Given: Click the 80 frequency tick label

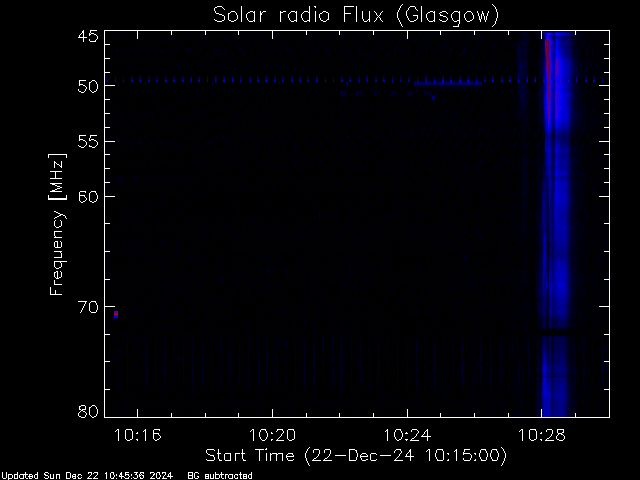Looking at the screenshot, I should click(x=88, y=411).
